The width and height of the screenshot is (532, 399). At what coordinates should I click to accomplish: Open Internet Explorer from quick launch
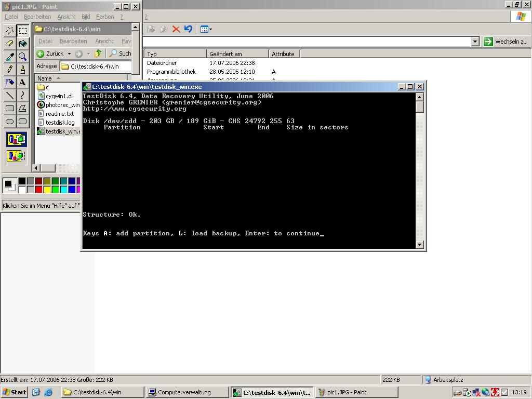pos(48,392)
